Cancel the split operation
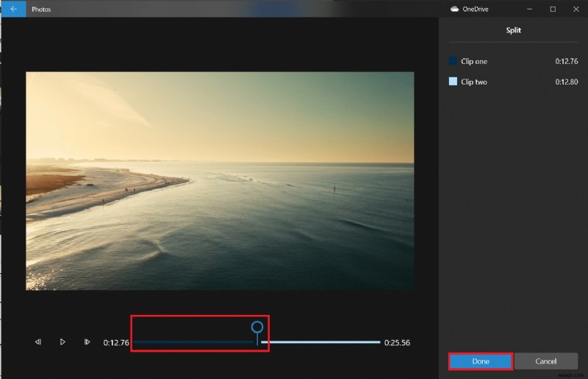The width and height of the screenshot is (588, 379). [x=545, y=361]
